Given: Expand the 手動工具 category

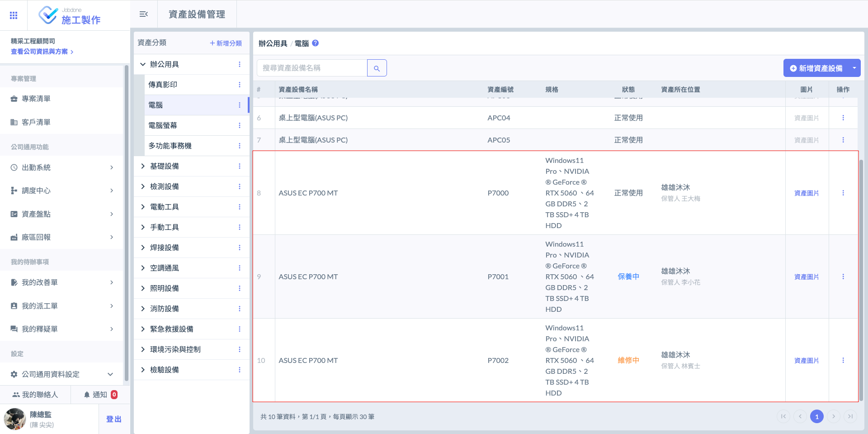Looking at the screenshot, I should [x=143, y=227].
